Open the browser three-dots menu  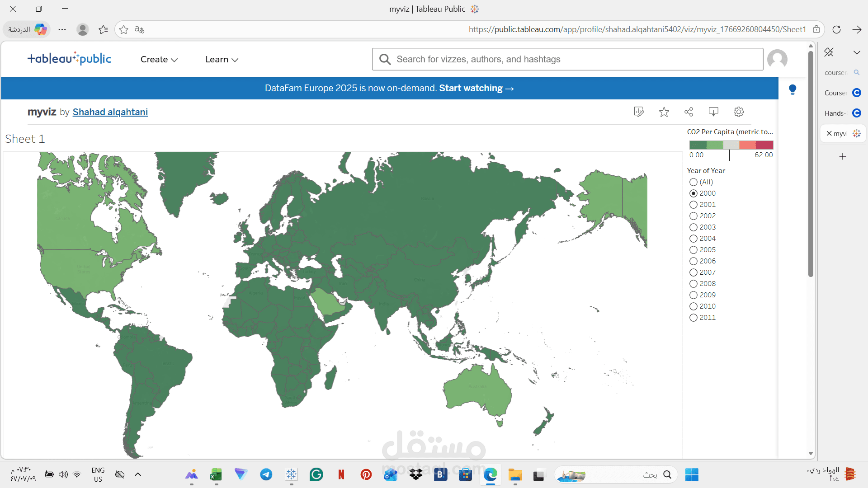(x=62, y=29)
